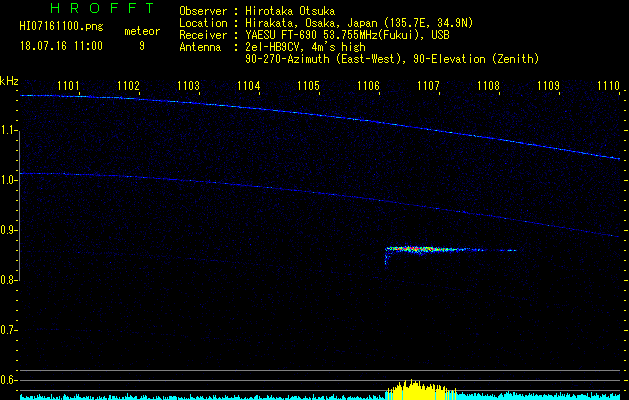629x400 pixels.
Task: Click the meteor count label
Action: pyautogui.click(x=142, y=31)
